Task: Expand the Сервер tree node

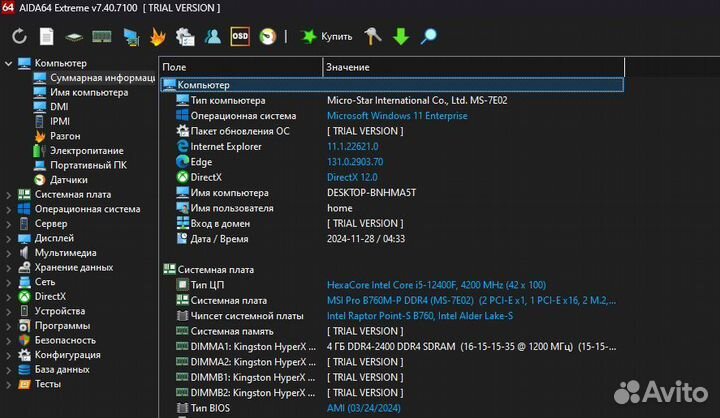Action: (x=8, y=224)
